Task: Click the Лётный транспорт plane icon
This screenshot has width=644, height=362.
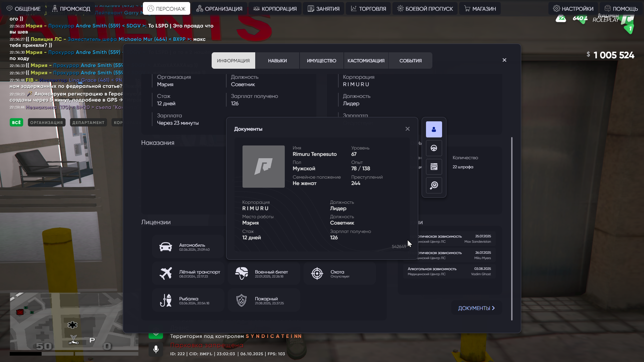Action: [166, 274]
